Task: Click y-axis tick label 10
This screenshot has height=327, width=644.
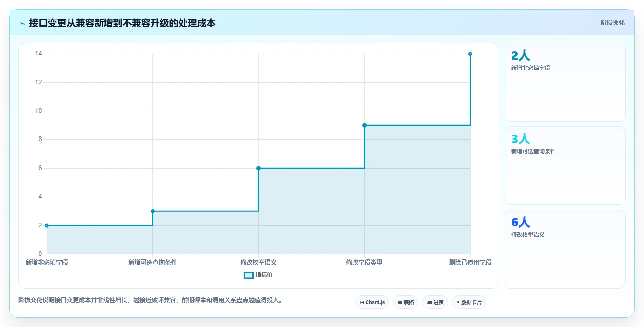Action: [38, 111]
